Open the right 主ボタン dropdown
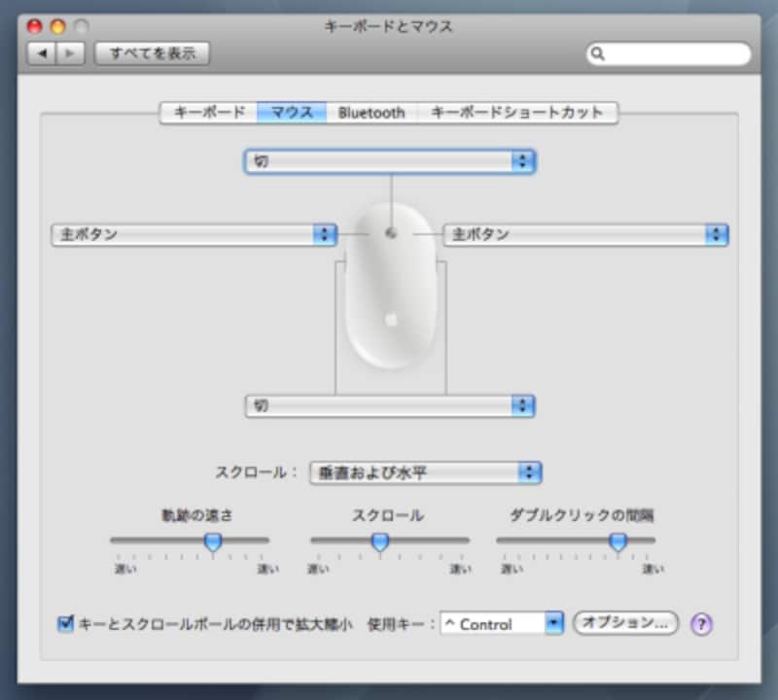The image size is (778, 700). tap(585, 234)
